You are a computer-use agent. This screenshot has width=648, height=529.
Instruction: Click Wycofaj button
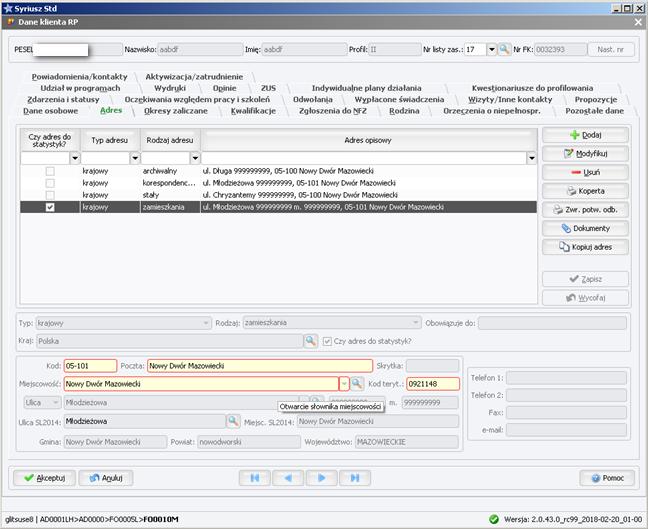point(585,298)
